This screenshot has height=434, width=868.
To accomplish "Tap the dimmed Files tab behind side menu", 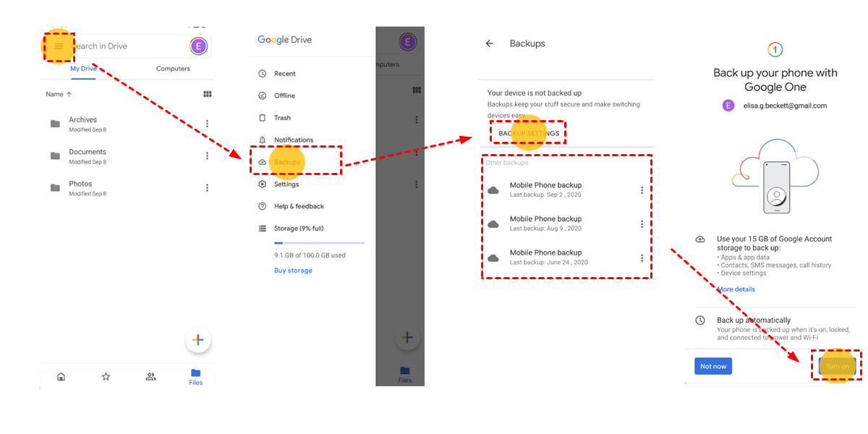I will pyautogui.click(x=405, y=375).
